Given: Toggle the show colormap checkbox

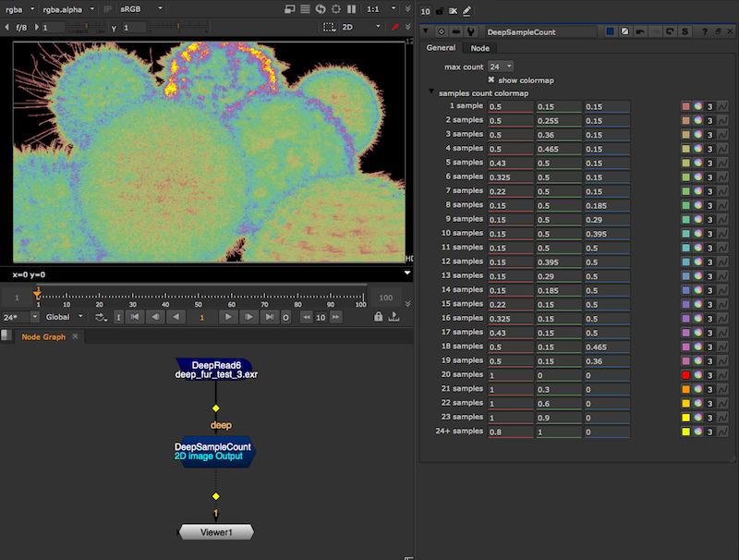Looking at the screenshot, I should (x=491, y=80).
